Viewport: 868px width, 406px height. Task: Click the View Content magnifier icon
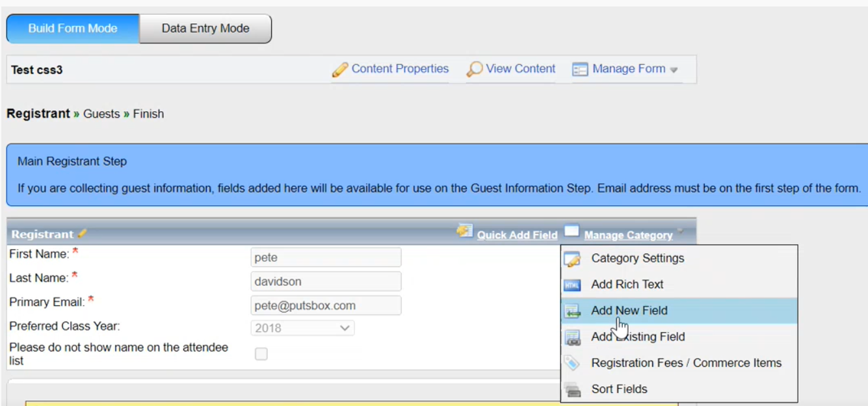point(475,70)
